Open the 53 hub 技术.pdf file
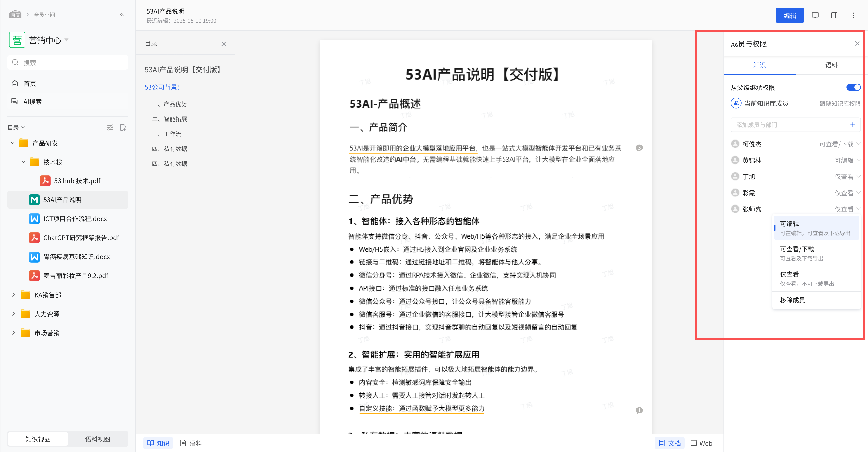Image resolution: width=868 pixels, height=452 pixels. coord(77,181)
